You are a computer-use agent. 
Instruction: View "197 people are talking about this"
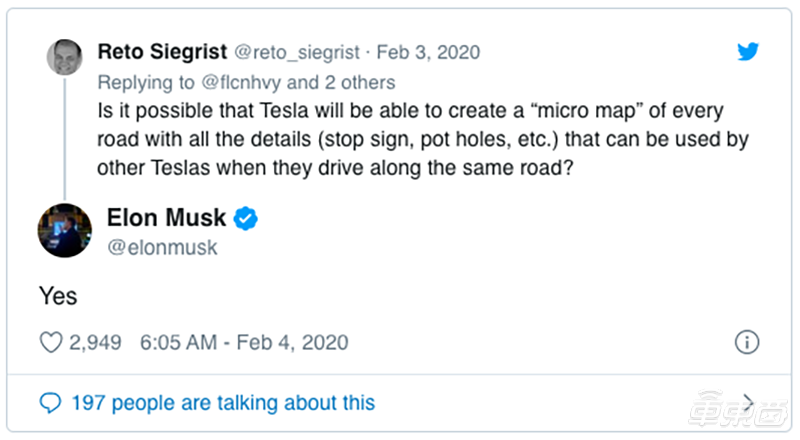223,403
